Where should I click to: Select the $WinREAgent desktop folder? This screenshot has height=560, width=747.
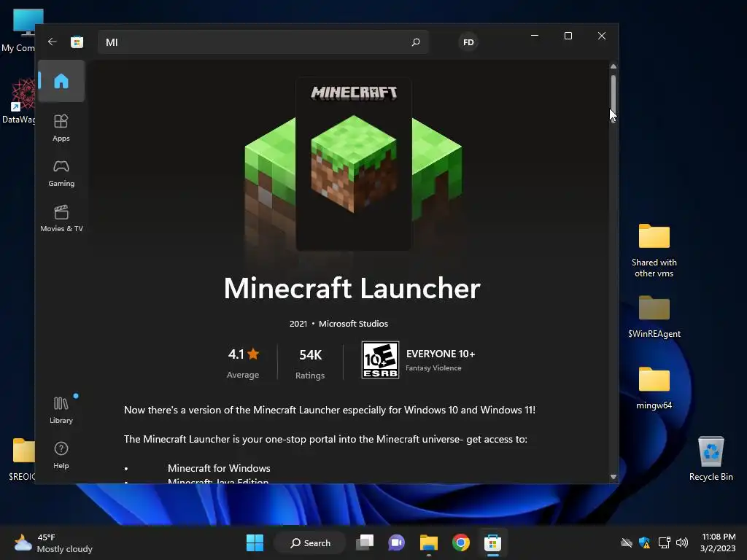point(654,316)
